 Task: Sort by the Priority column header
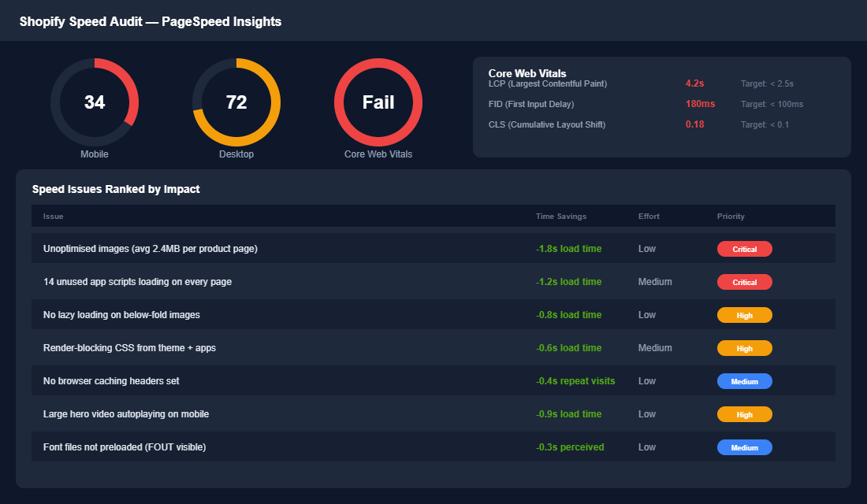730,216
